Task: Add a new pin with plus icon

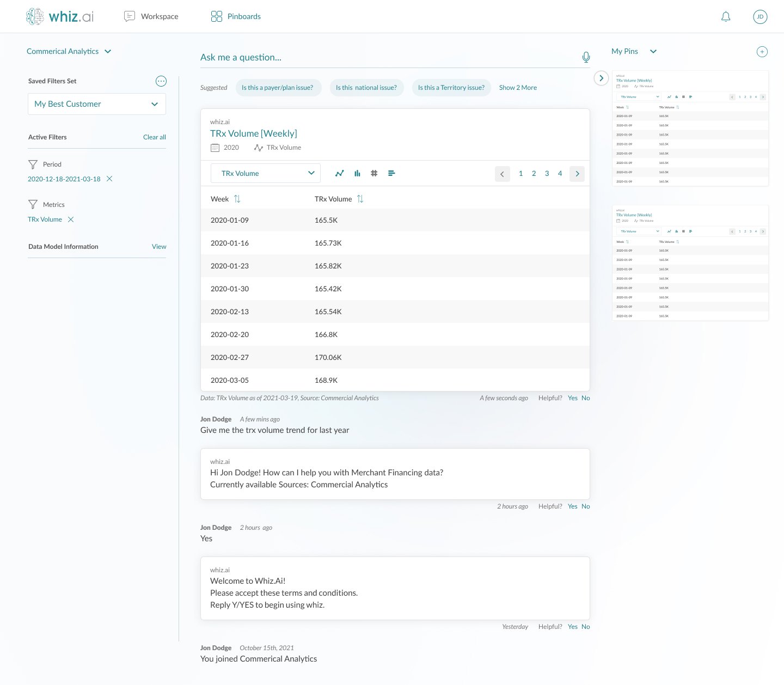Action: [762, 52]
